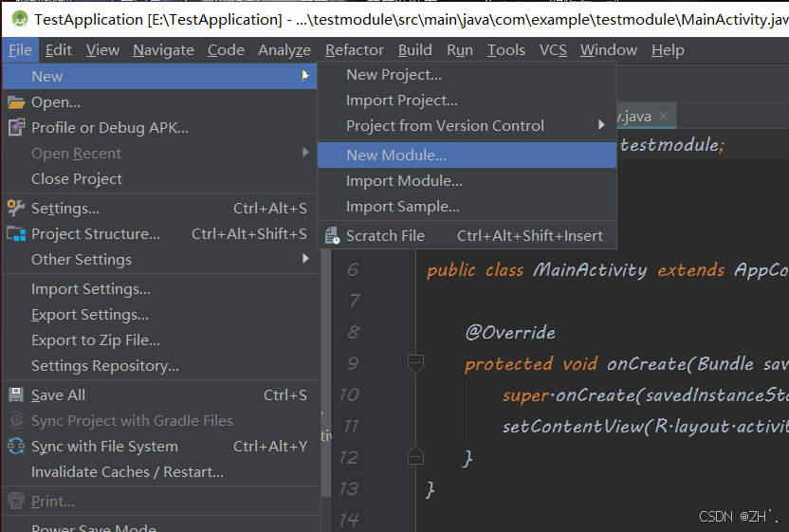The height and width of the screenshot is (532, 789).
Task: Click line number 10 in editor gutter
Action: pyautogui.click(x=349, y=394)
